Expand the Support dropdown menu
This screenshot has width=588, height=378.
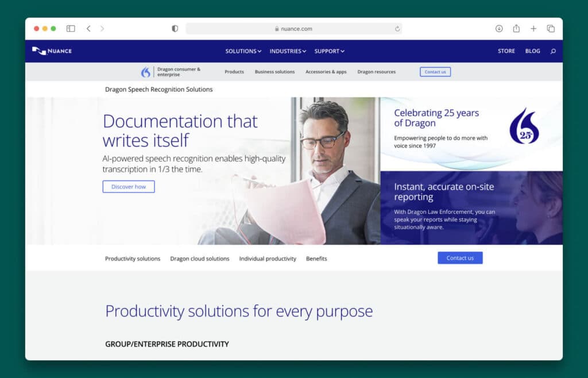tap(329, 51)
